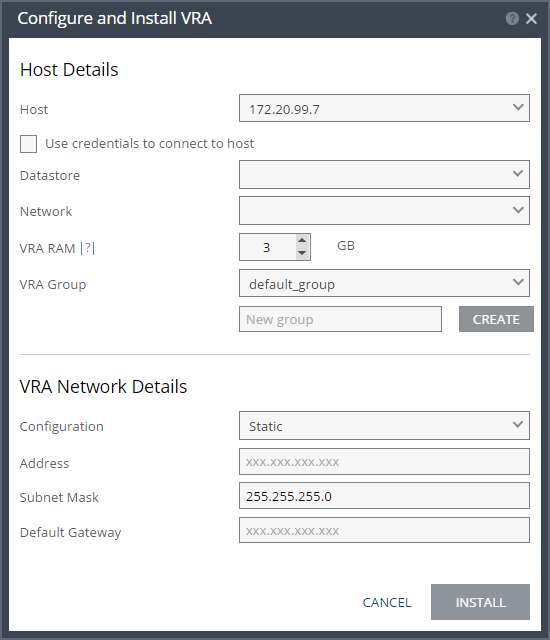This screenshot has width=550, height=640.
Task: Open the Host dropdown showing 172.20.99.7
Action: pos(384,108)
